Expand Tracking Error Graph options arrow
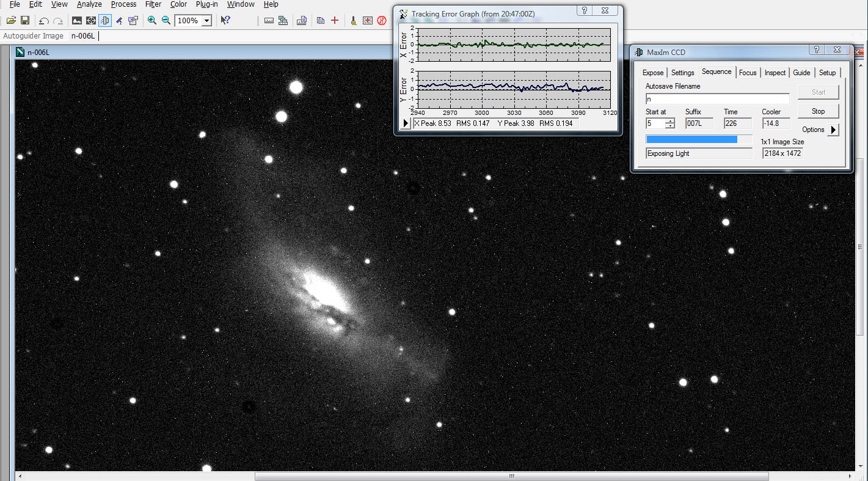Screen dimensions: 868x481 404,123
